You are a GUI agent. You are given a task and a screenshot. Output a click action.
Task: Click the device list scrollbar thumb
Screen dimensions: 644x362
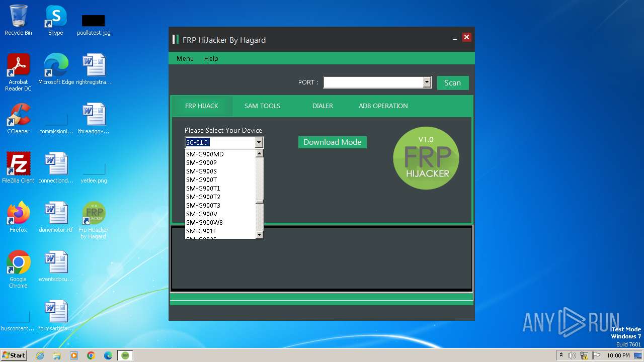click(260, 202)
